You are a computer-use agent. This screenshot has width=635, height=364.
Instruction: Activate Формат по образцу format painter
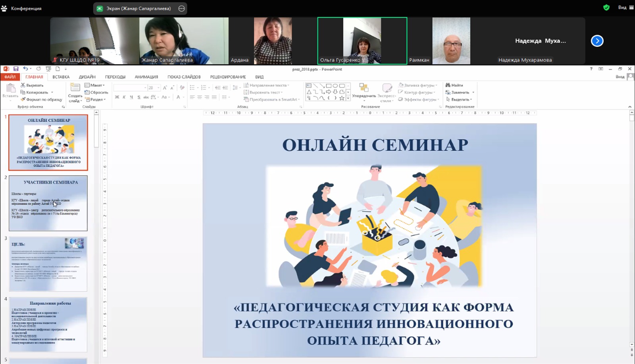coord(41,100)
